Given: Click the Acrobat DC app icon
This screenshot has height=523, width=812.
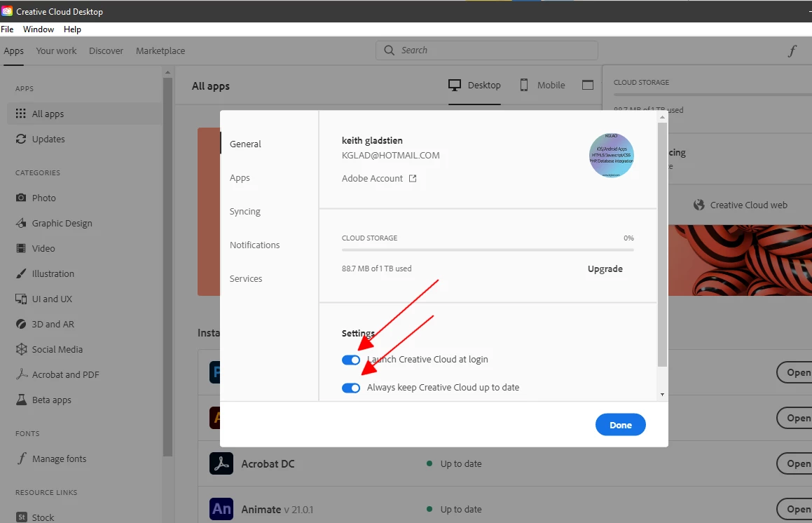Looking at the screenshot, I should tap(221, 463).
